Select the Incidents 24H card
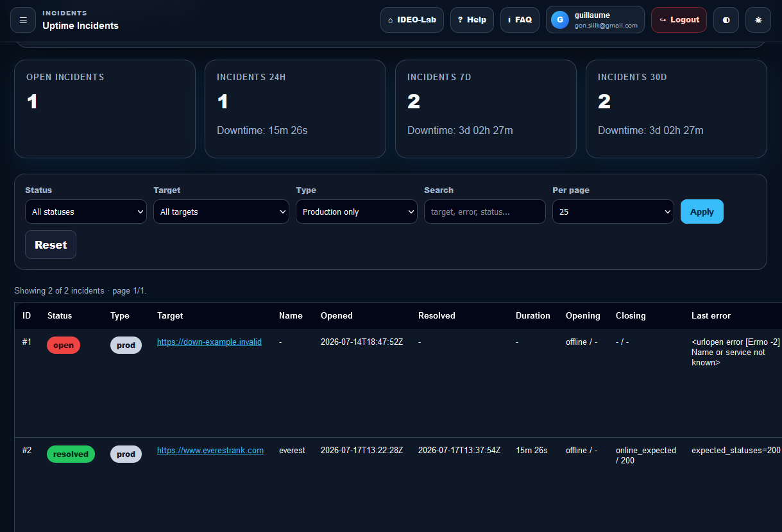782x532 pixels. (x=295, y=109)
